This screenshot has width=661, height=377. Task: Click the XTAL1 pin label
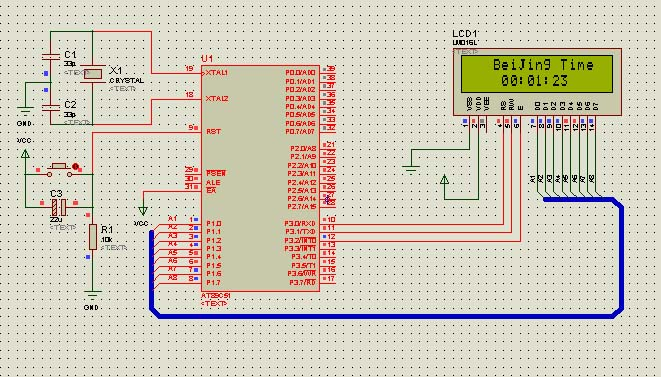click(217, 73)
